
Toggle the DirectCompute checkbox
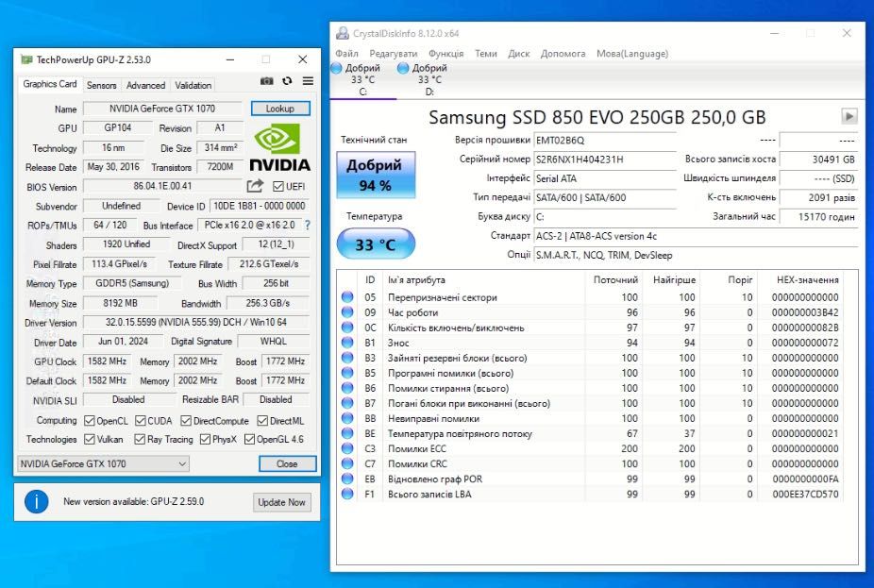[186, 421]
